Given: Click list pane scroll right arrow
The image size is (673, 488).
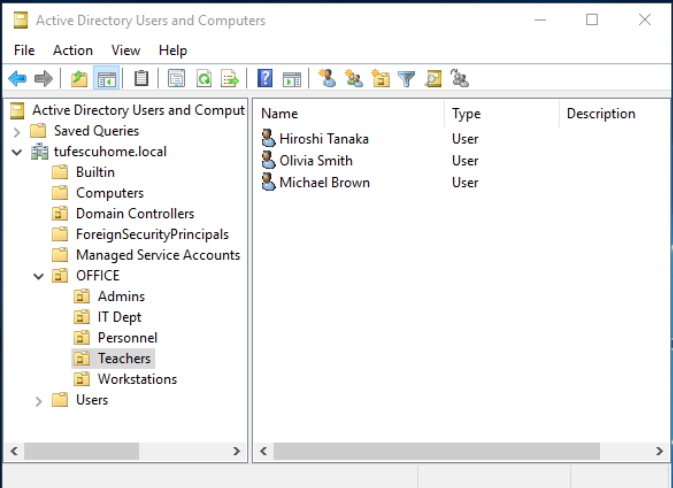Looking at the screenshot, I should [x=659, y=451].
